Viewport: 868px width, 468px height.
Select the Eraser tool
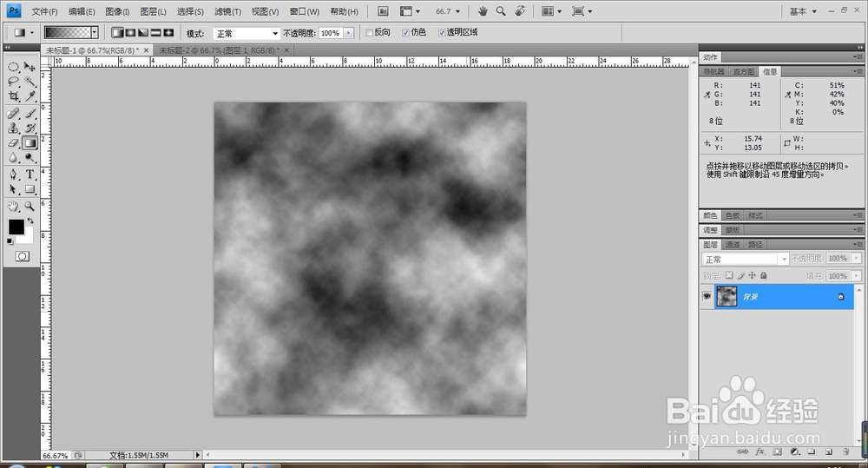(x=14, y=143)
